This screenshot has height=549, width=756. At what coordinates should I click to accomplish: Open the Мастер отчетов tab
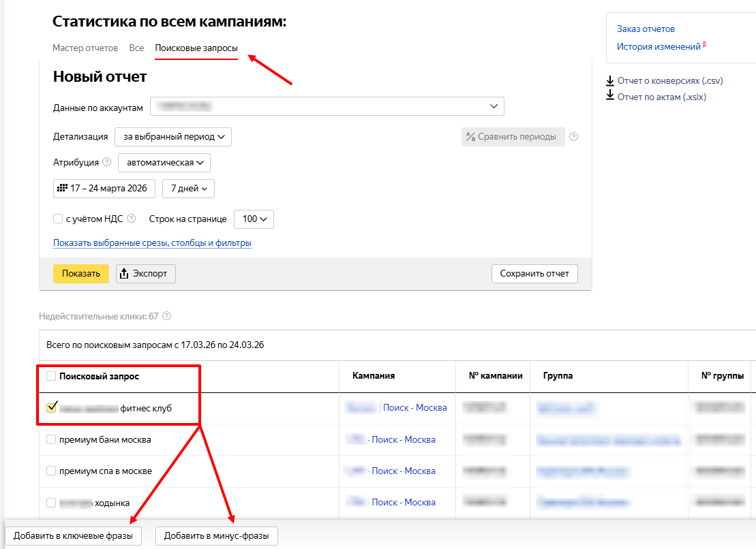tap(85, 48)
